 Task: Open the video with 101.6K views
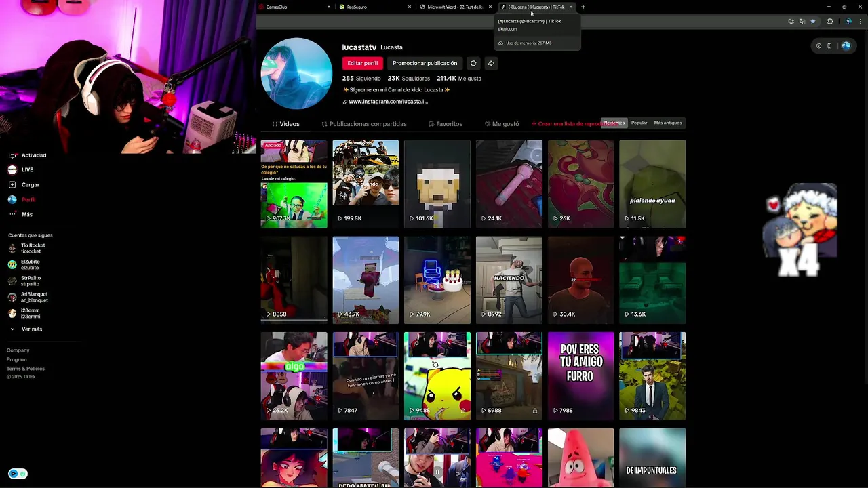point(437,184)
